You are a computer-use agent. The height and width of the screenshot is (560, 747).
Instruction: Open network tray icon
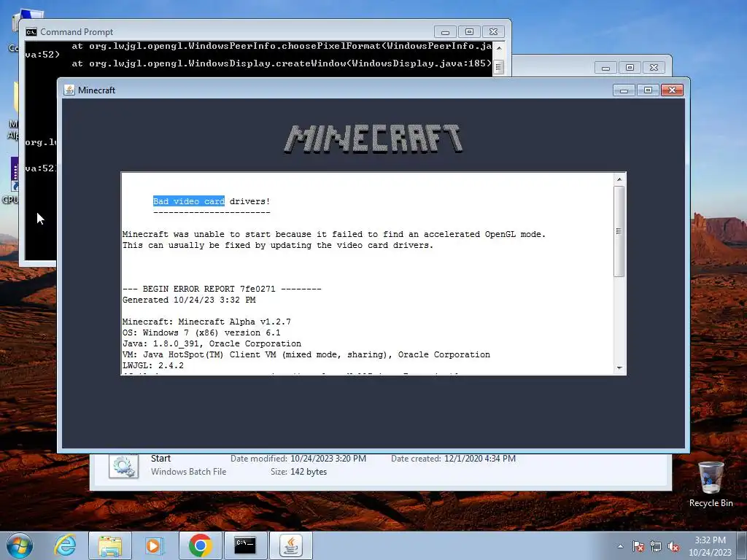tap(656, 546)
